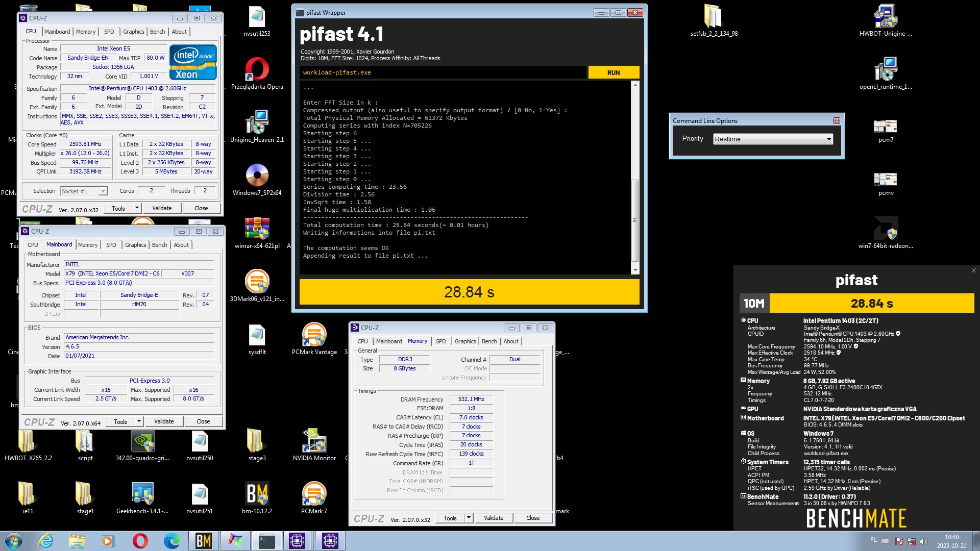
Task: Open HWBOT-Unigine installer icon
Action: [x=886, y=21]
